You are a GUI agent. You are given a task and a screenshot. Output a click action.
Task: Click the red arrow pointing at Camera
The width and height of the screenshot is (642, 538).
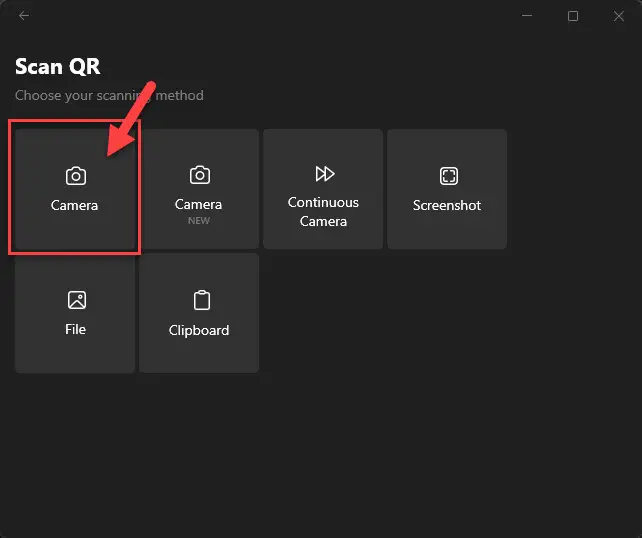[131, 119]
